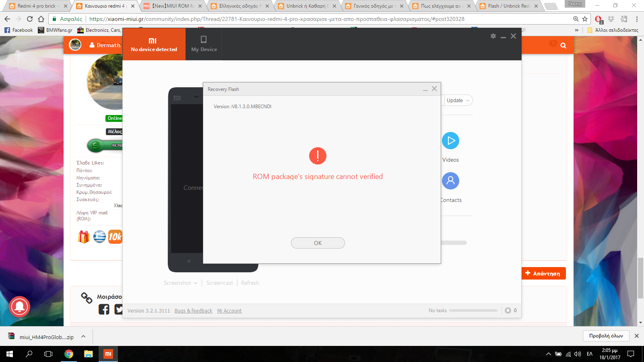Click the Dropbox extension icon

[611, 19]
